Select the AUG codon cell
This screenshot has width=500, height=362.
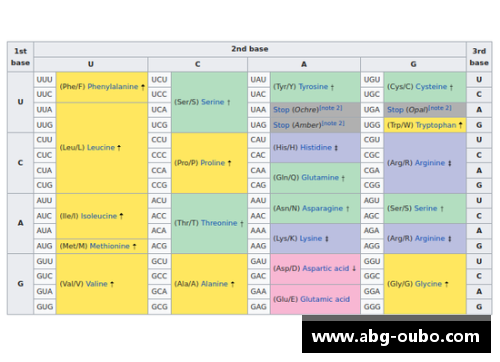(45, 246)
